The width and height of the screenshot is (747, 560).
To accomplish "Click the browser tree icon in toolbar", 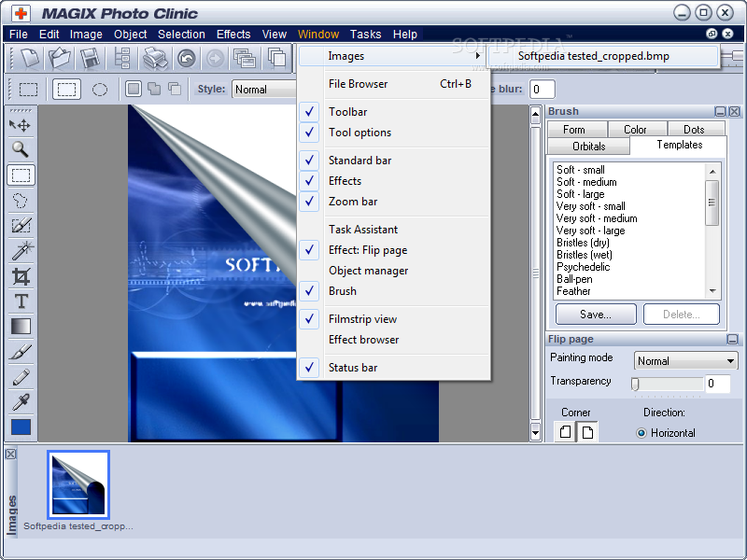I will click(x=122, y=59).
